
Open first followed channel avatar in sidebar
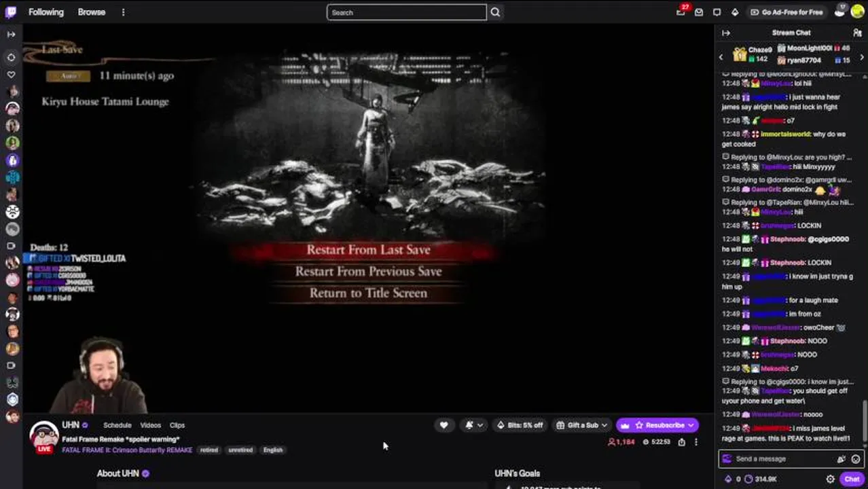click(x=12, y=91)
